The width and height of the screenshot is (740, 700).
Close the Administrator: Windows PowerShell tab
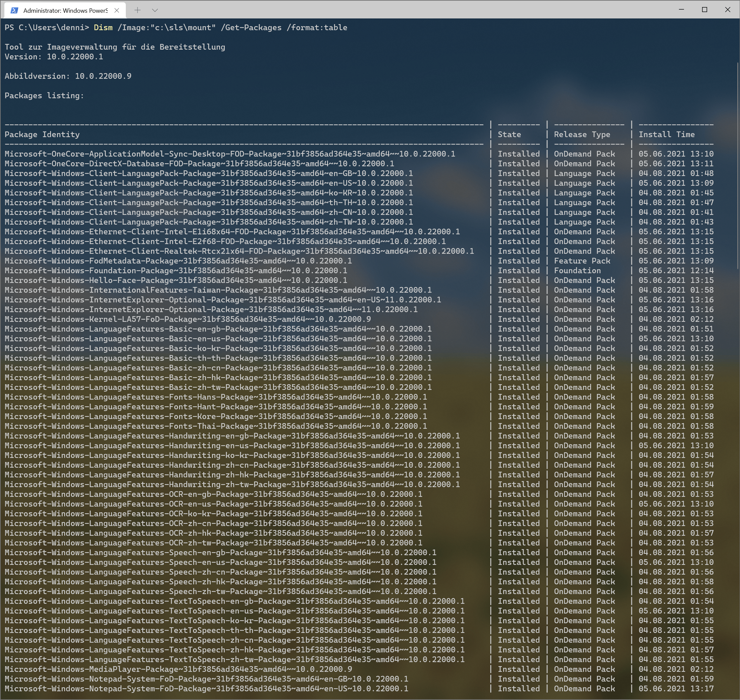click(117, 10)
